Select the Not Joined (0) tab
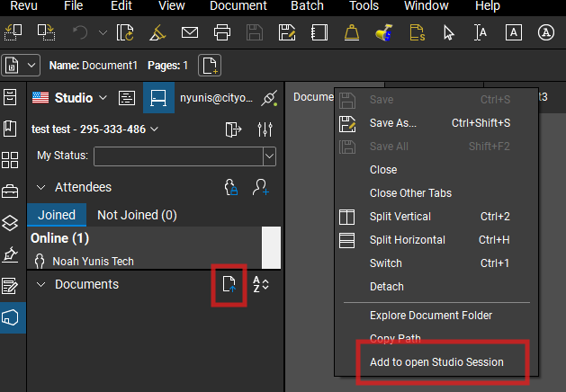Image resolution: width=566 pixels, height=392 pixels. (x=137, y=215)
